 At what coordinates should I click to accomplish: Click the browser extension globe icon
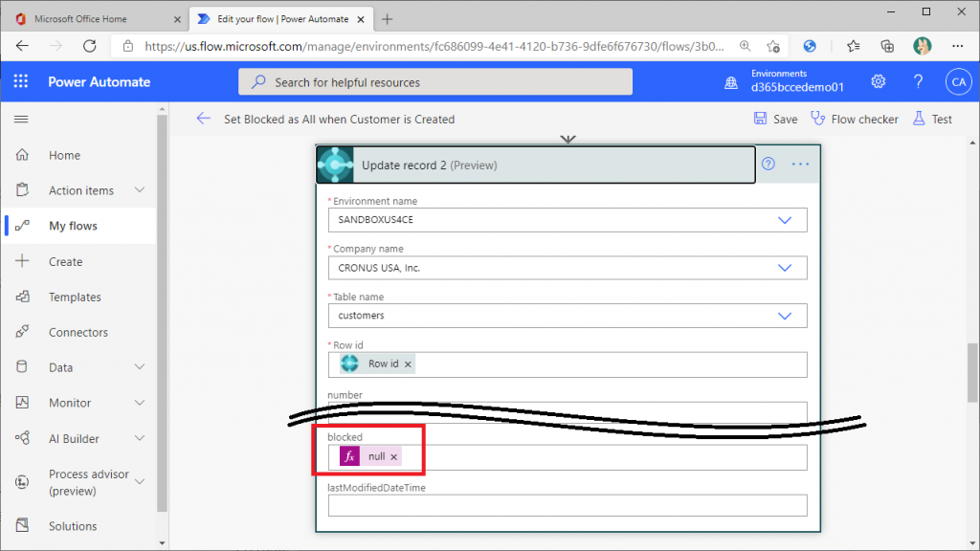click(810, 46)
